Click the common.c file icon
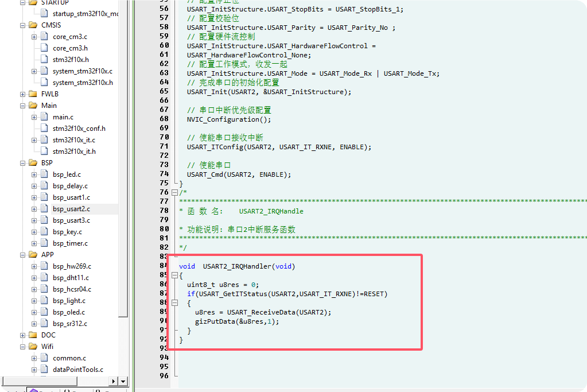This screenshot has width=587, height=392. pyautogui.click(x=44, y=358)
